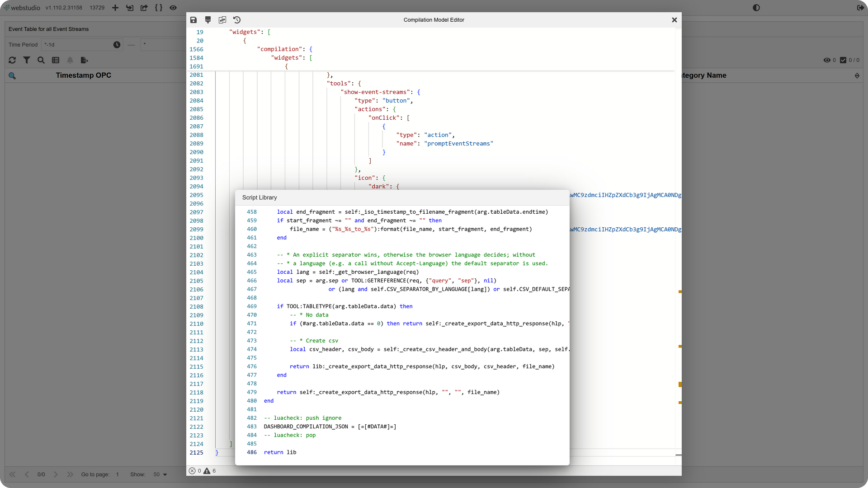868x488 pixels.
Task: Click the Timestamp OPC column header
Action: [84, 75]
